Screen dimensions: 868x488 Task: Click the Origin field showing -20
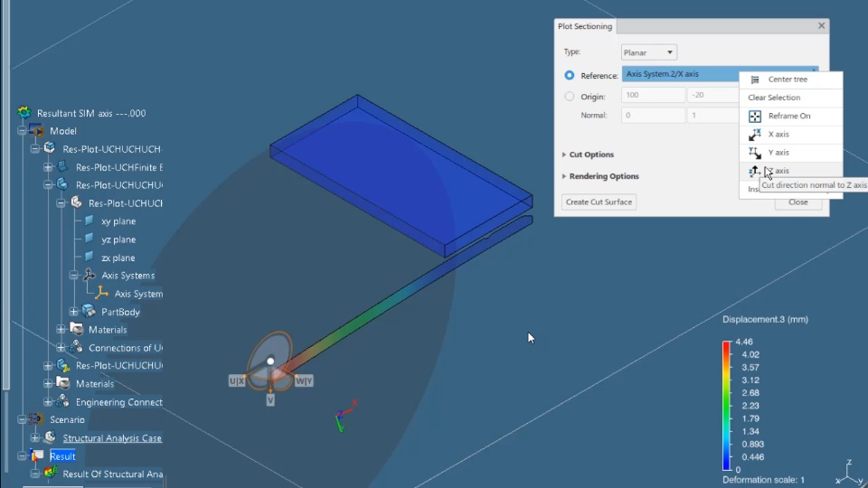[713, 95]
